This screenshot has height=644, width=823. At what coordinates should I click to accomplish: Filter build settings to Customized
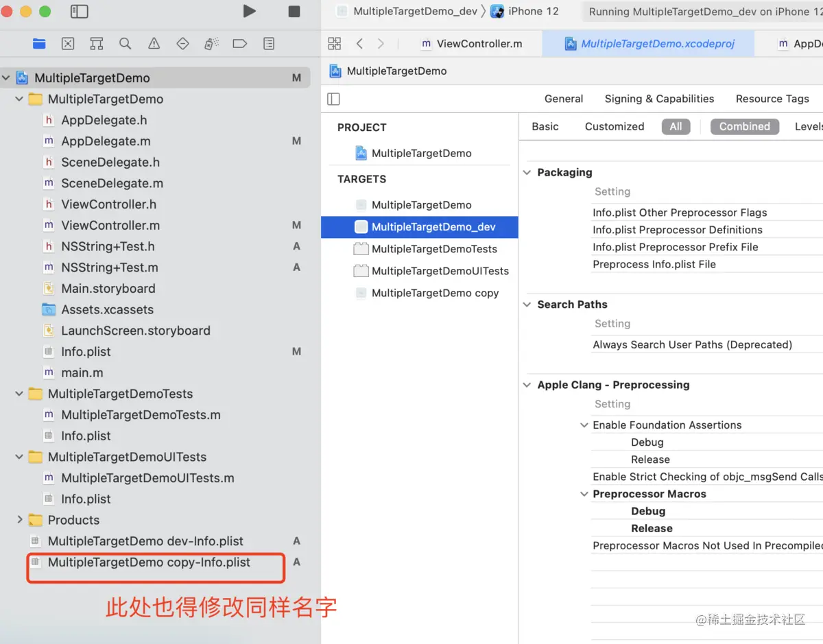(x=615, y=126)
